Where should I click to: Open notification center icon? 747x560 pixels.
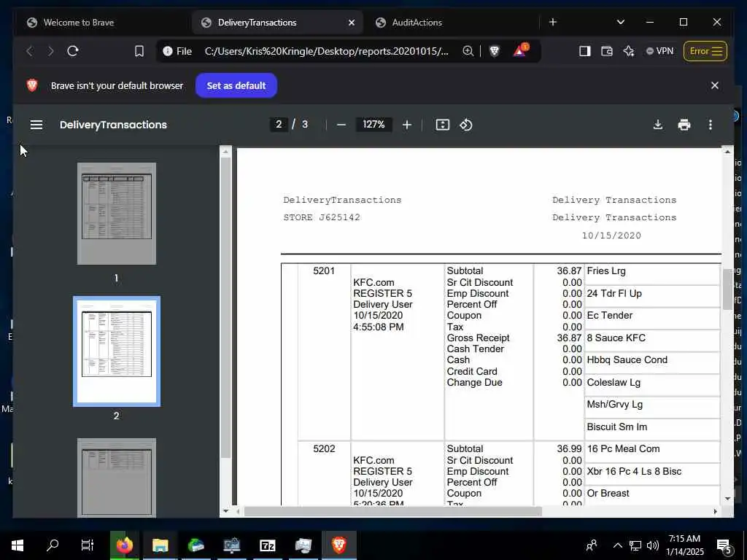[724, 546]
